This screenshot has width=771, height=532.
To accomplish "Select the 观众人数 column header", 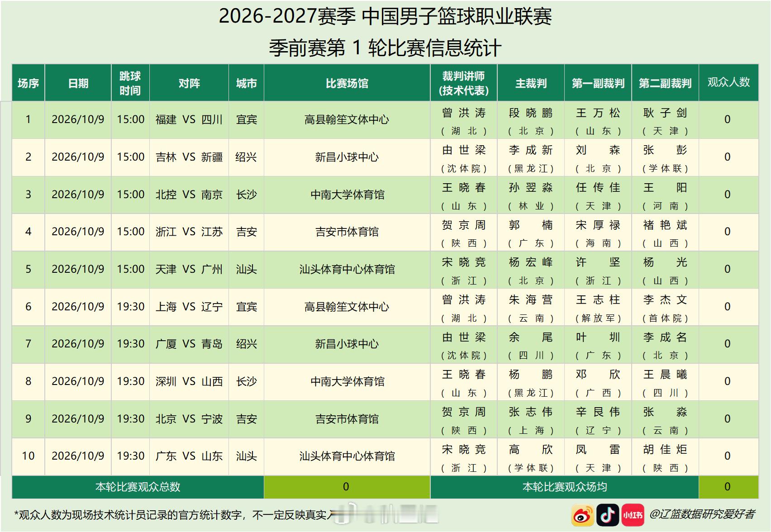I will point(728,83).
